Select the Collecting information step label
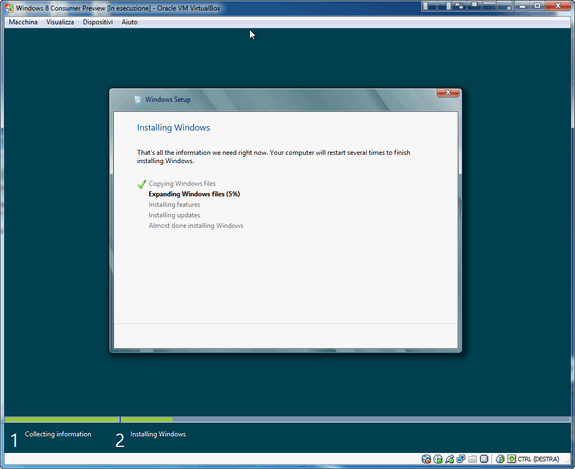The width and height of the screenshot is (575, 469). 58,434
